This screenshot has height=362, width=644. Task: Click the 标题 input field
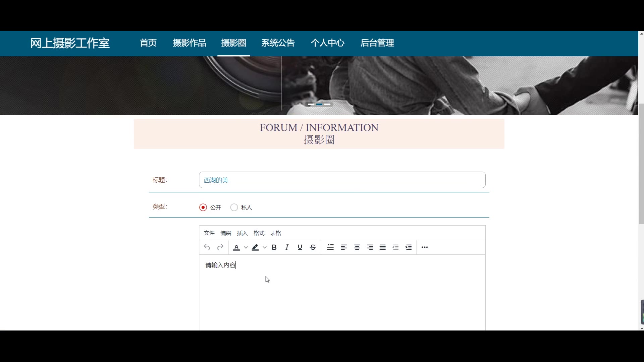(x=342, y=180)
